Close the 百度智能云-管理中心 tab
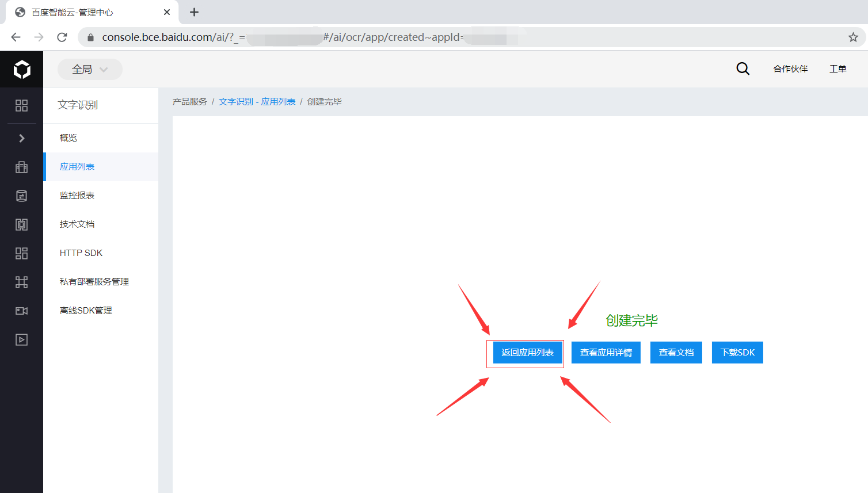Screen dimensions: 868x493 pos(167,12)
